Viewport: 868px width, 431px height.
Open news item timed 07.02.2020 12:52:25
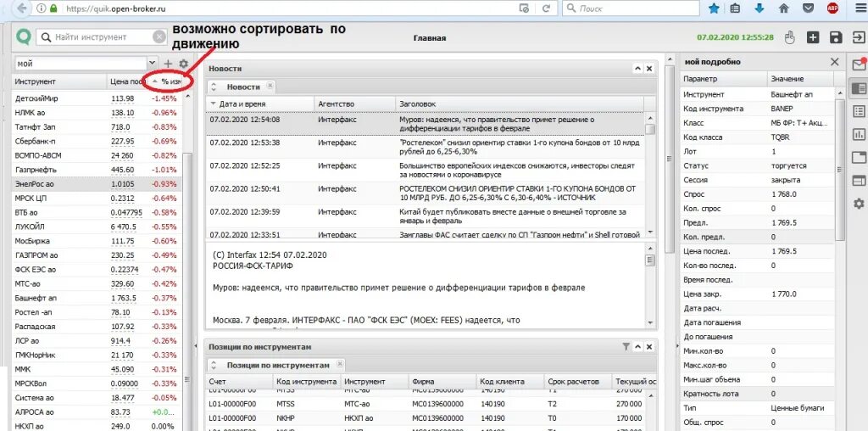point(424,170)
